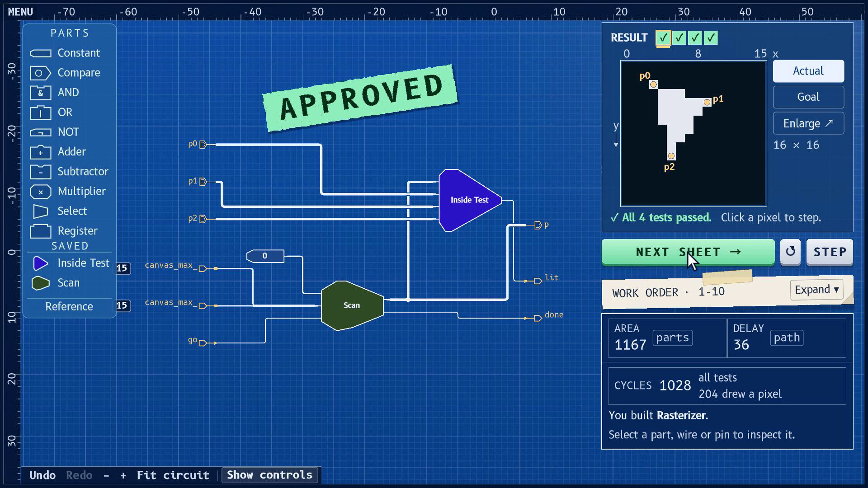Click the p2 vertex pixel in preview
This screenshot has width=868, height=488.
(671, 156)
